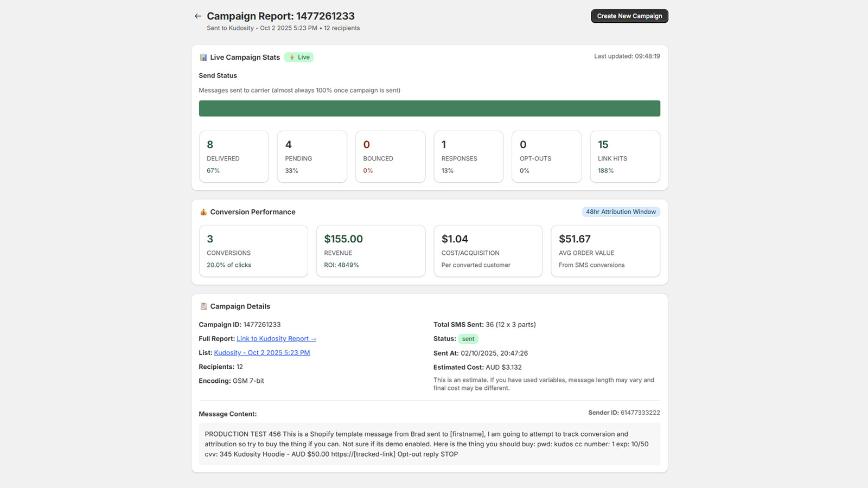
Task: Select the Bounced stat card
Action: 390,157
